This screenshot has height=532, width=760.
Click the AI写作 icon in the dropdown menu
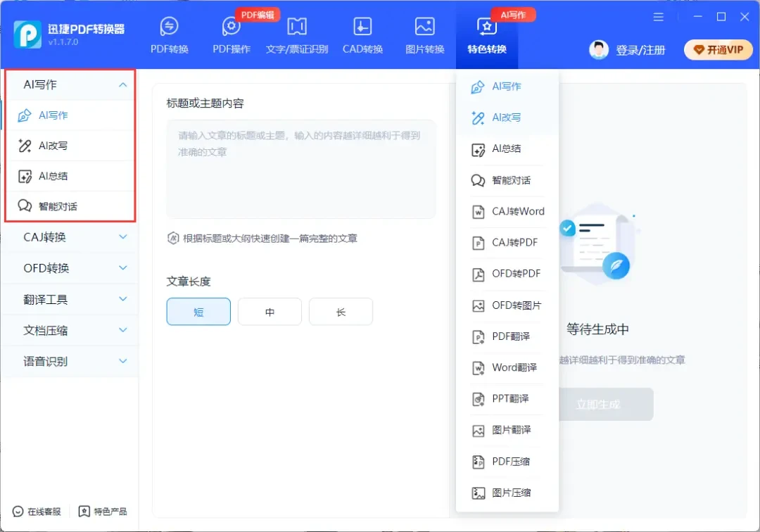[478, 87]
